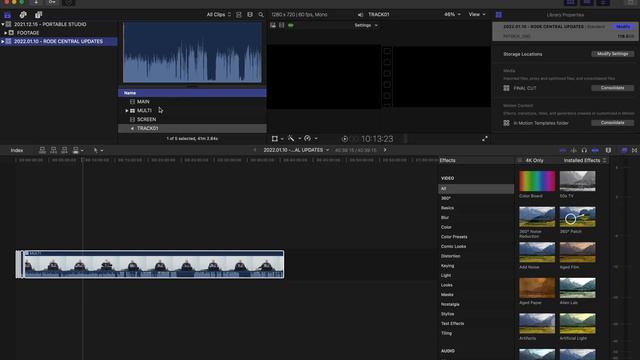The width and height of the screenshot is (640, 360).
Task: Click the Library Properties inspector icon
Action: coord(499,15)
